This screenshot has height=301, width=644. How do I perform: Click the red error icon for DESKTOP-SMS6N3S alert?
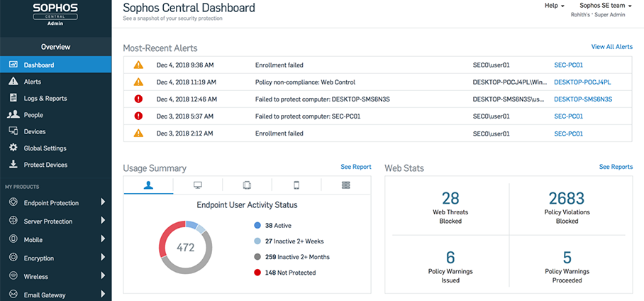point(138,99)
